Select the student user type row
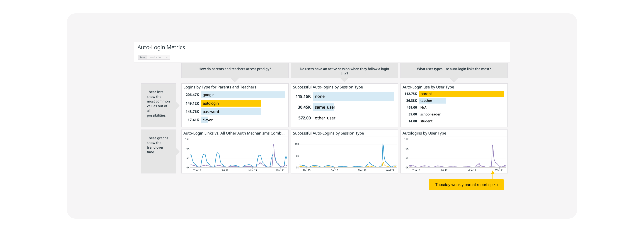This screenshot has width=644, height=232. [x=454, y=121]
